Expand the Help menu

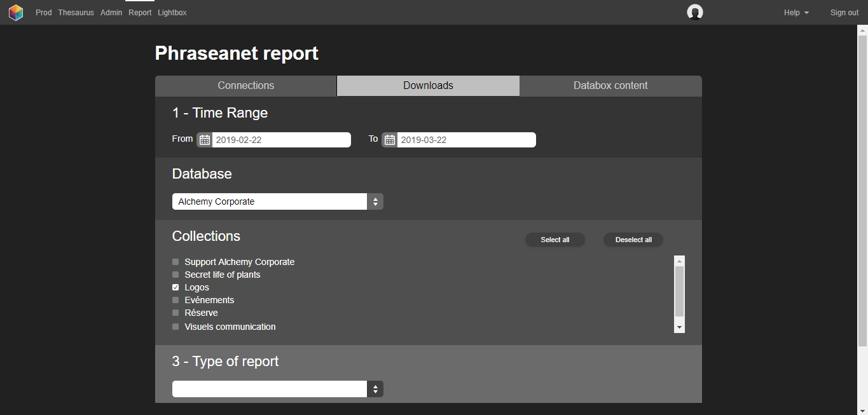point(796,13)
